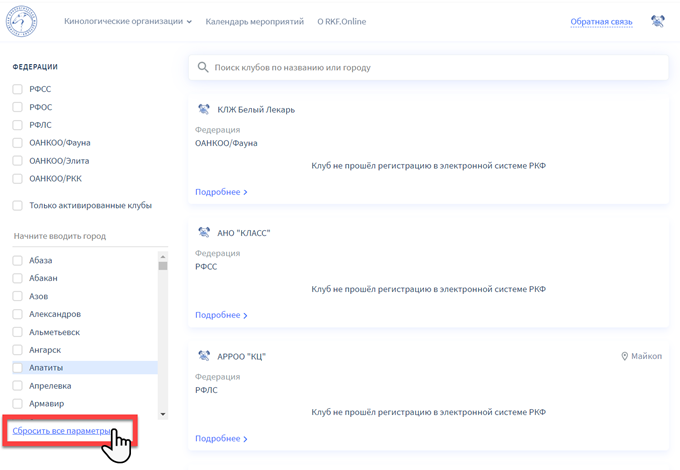Screen dimensions: 680x470
Task: Click the RKF logo in the header
Action: (21, 21)
